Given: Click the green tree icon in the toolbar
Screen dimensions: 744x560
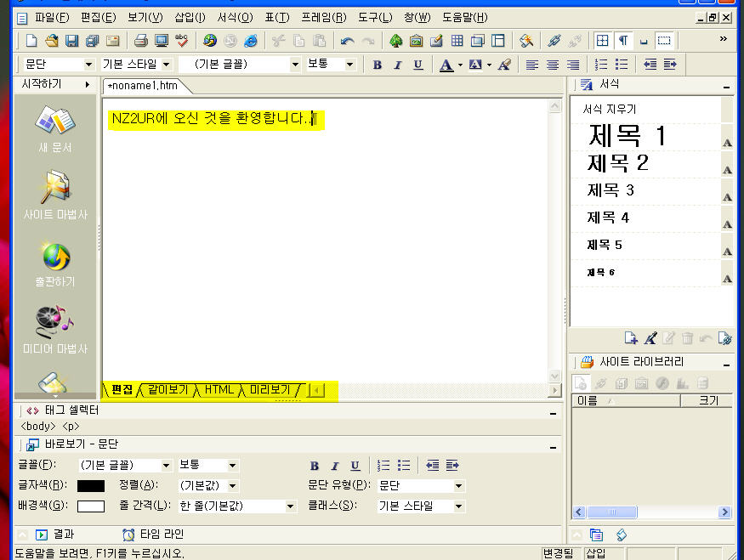Looking at the screenshot, I should [395, 41].
